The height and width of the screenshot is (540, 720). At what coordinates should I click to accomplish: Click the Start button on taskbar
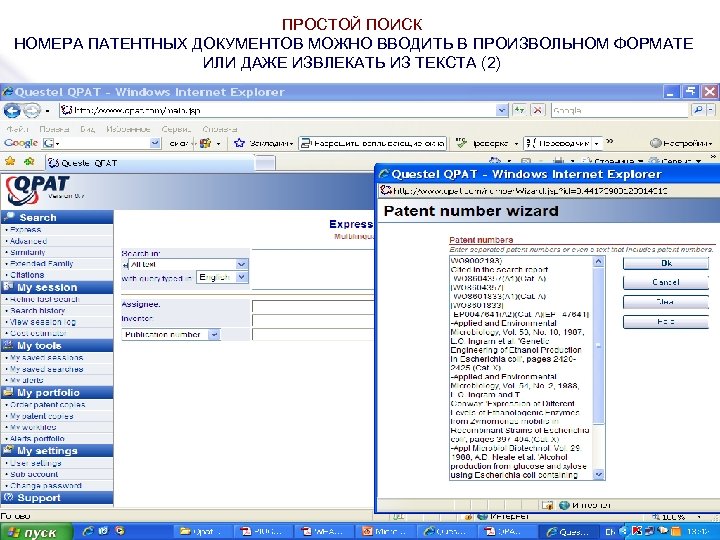point(36,532)
